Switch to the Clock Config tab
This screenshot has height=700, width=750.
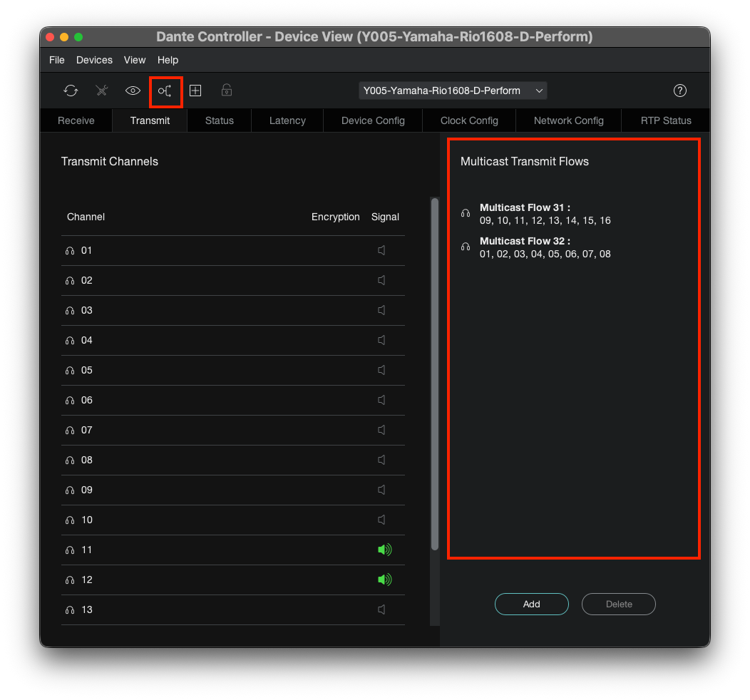pos(469,120)
